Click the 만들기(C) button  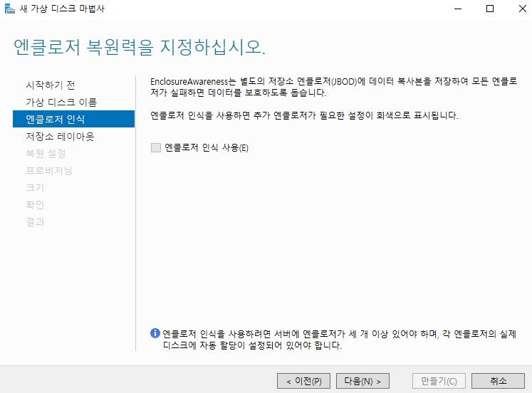[x=439, y=381]
